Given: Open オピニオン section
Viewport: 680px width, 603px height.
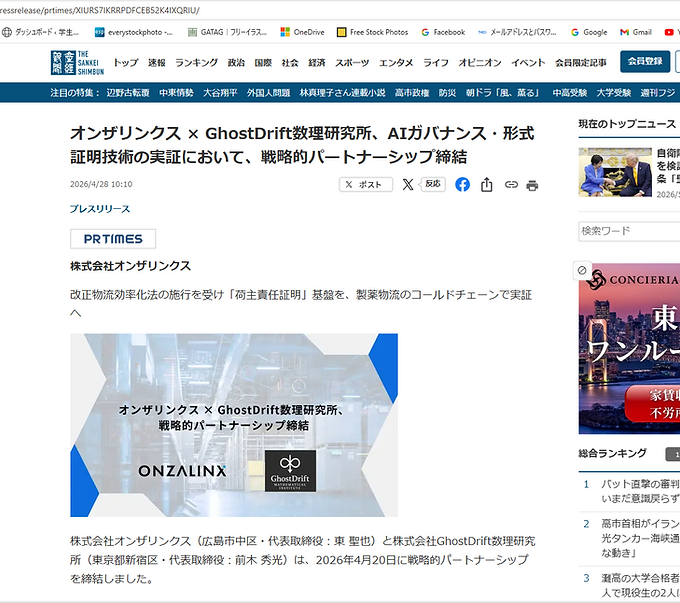Looking at the screenshot, I should click(x=480, y=63).
